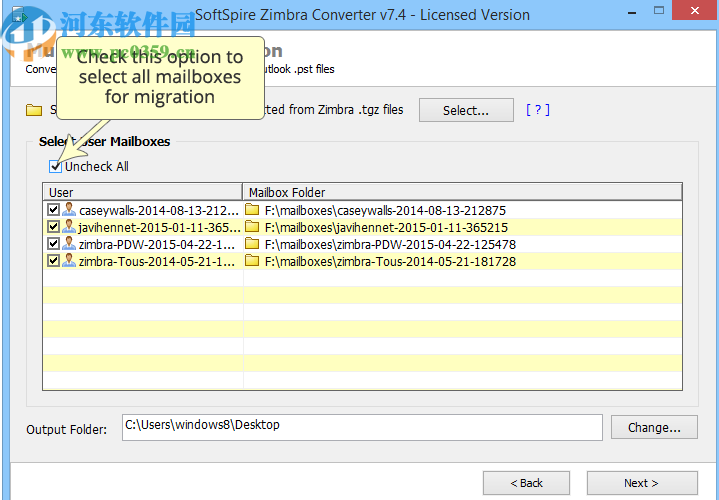Select user zimbra-Tous-2014-05-21-1... row

pos(157,261)
